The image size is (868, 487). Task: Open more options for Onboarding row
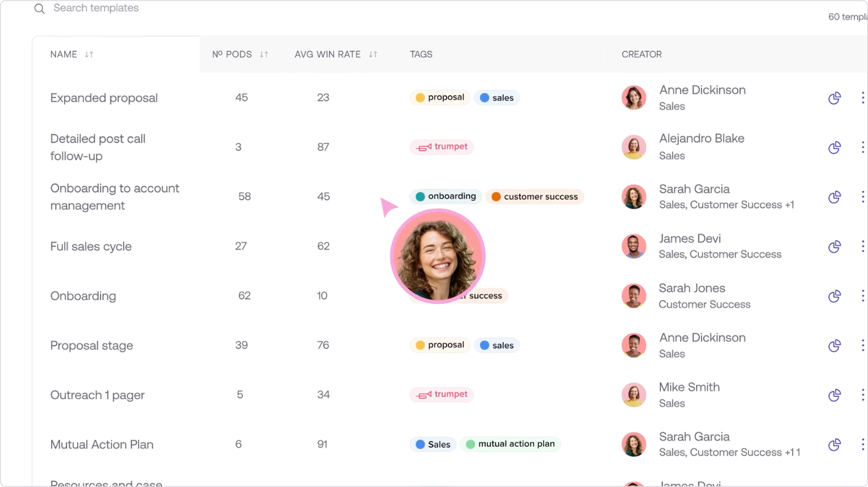click(863, 296)
